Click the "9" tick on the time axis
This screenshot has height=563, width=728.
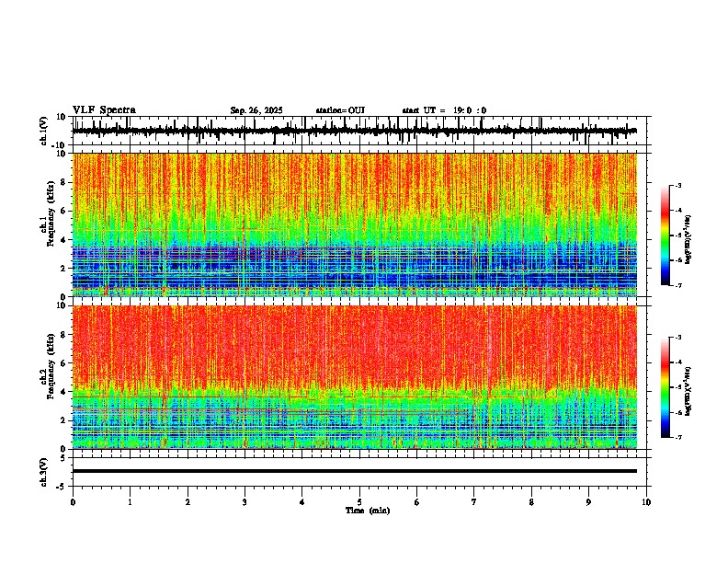[588, 502]
